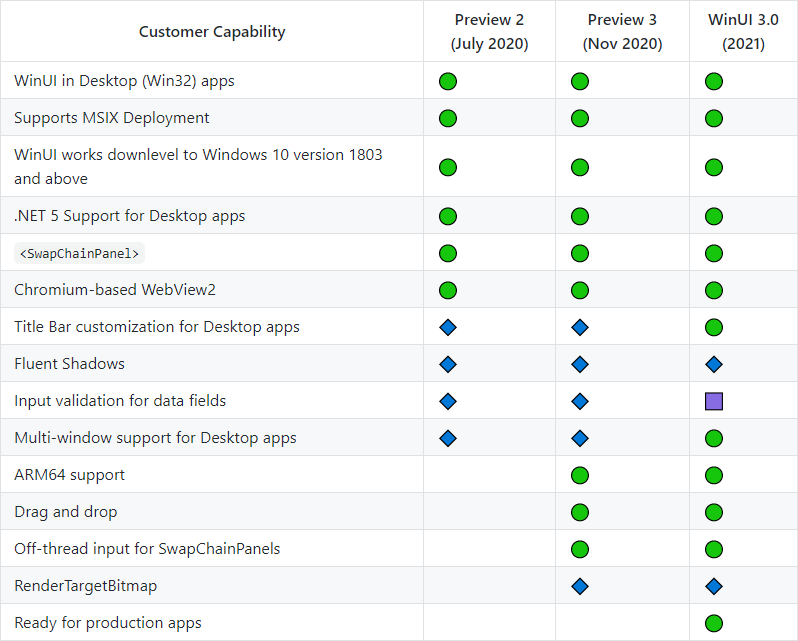Click blue diamond for Title Bar customization Preview 2
This screenshot has width=798, height=641.
(x=448, y=327)
